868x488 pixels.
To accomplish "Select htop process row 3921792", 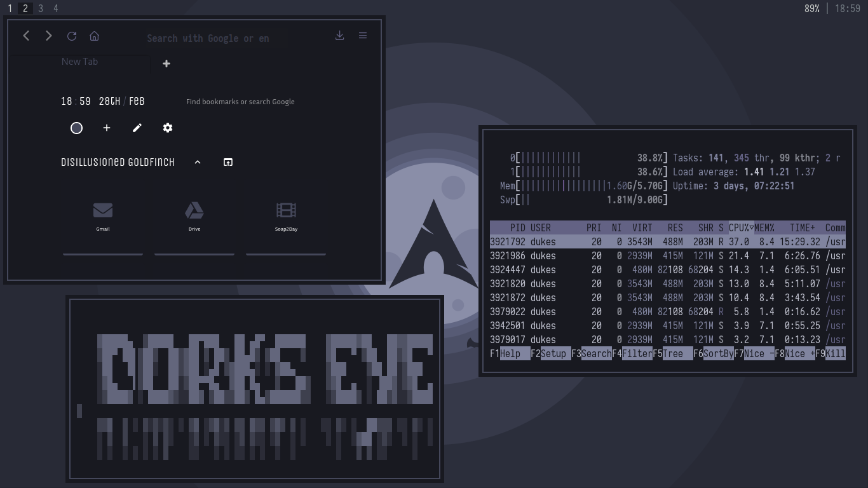I will pos(668,241).
